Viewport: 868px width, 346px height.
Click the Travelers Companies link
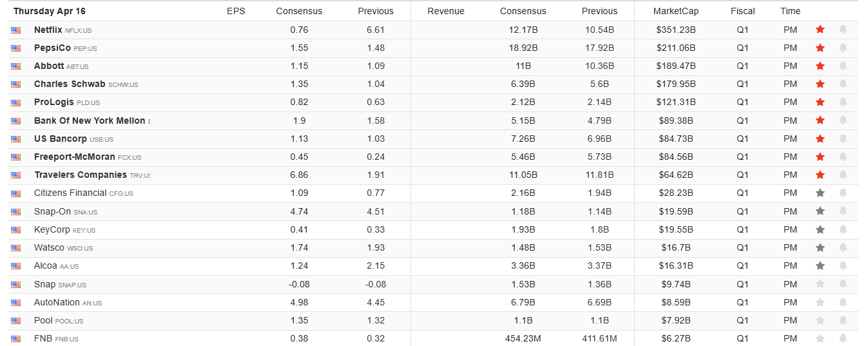tap(81, 175)
